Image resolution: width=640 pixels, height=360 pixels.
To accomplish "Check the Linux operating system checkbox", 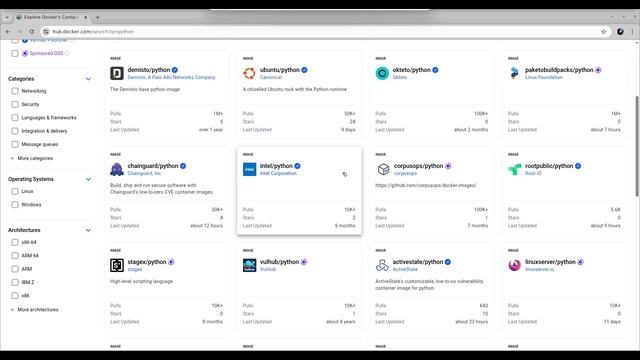I will click(15, 191).
